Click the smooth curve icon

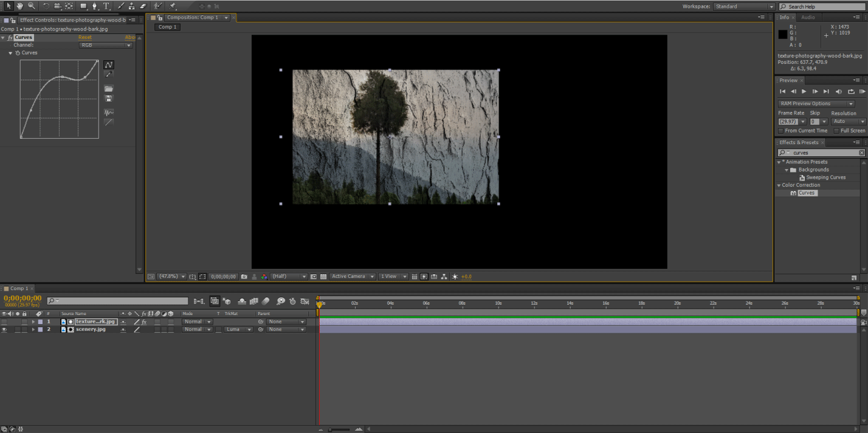point(109,113)
